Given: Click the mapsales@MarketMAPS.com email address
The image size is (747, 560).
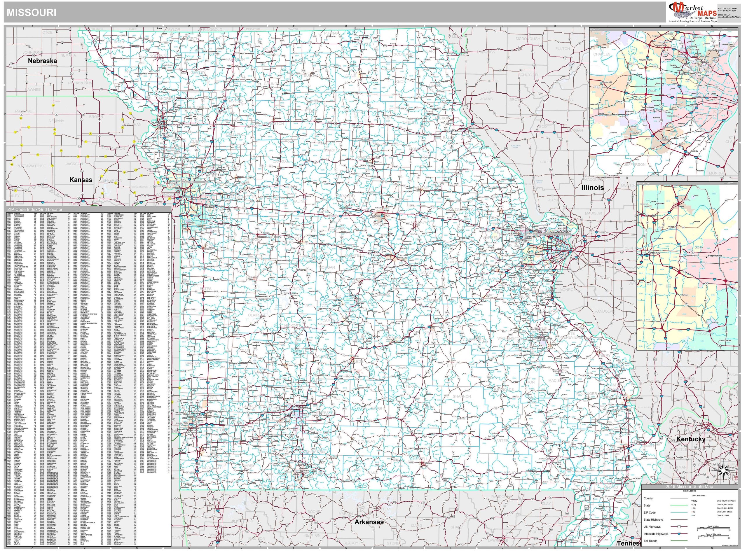Looking at the screenshot, I should click(729, 17).
